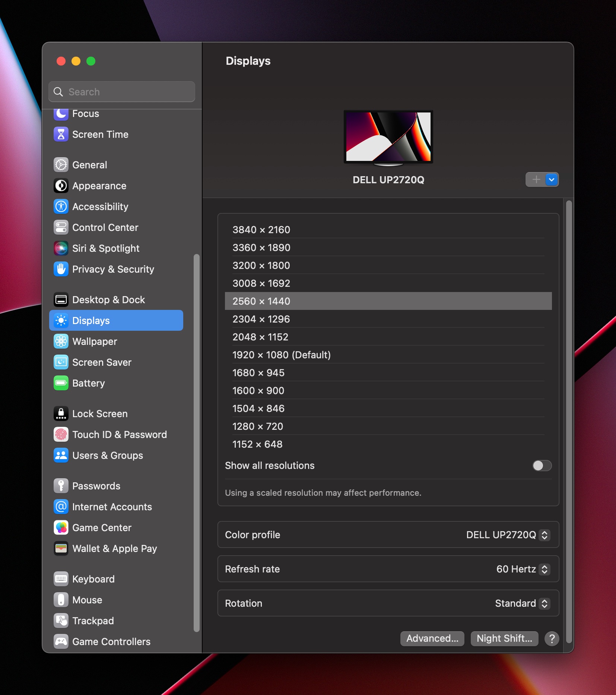Choose resolution 2304 × 1296

(388, 319)
